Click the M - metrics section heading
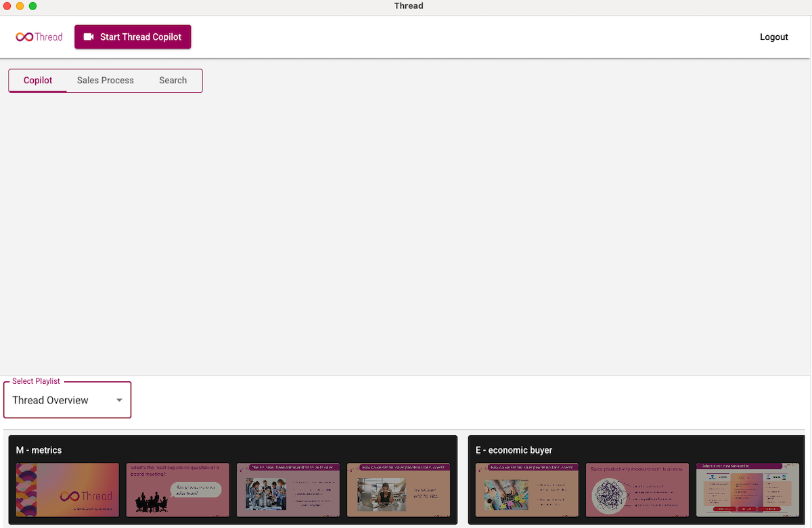Screen dimensions: 812x528 pos(39,450)
